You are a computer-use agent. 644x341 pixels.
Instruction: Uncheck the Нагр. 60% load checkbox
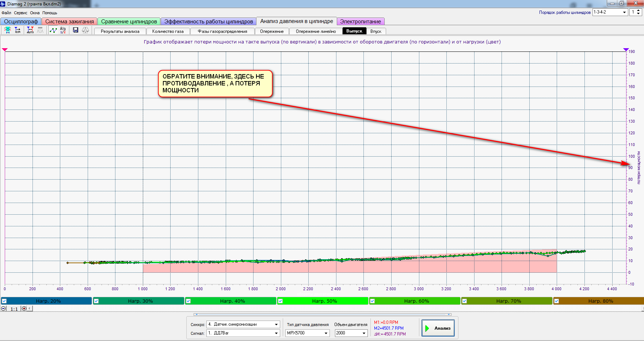(372, 301)
